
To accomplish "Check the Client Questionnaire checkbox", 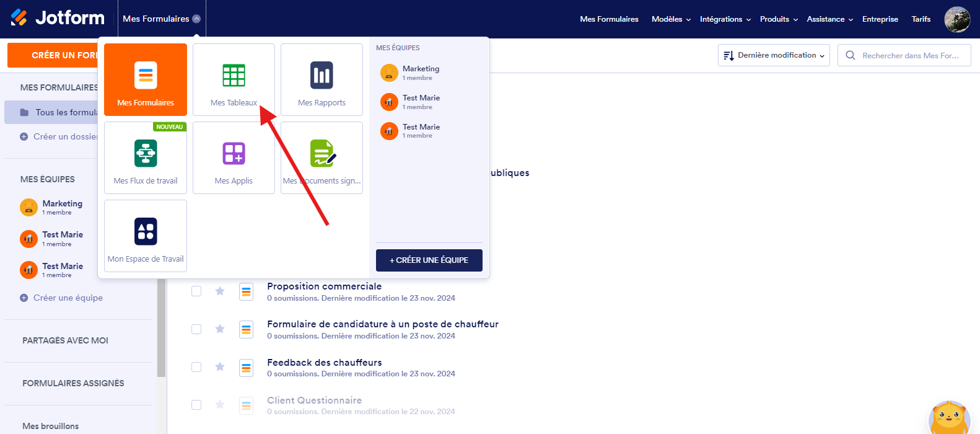I will click(x=196, y=405).
